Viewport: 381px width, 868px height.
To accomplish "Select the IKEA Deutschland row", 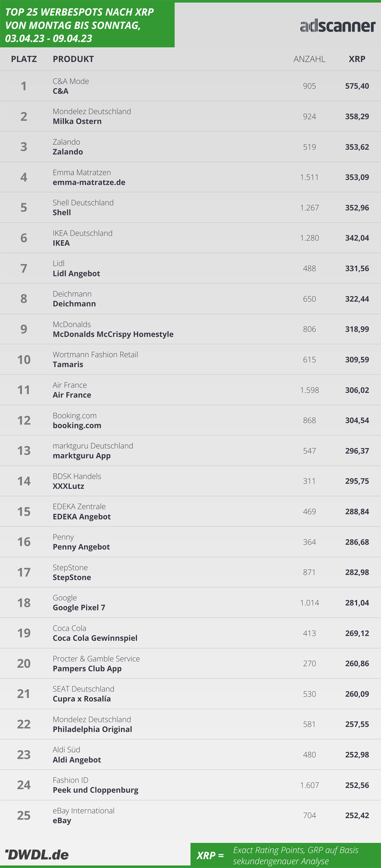I will [x=190, y=238].
